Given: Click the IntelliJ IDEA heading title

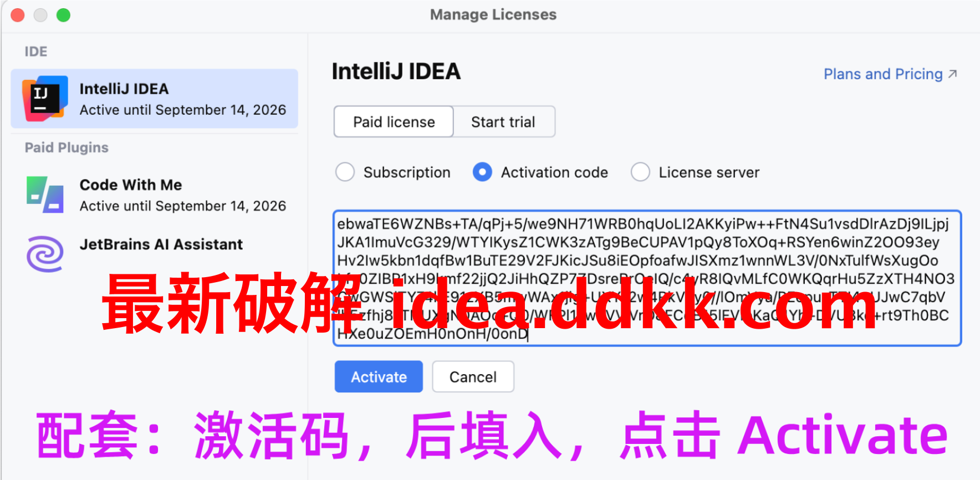Looking at the screenshot, I should [396, 72].
